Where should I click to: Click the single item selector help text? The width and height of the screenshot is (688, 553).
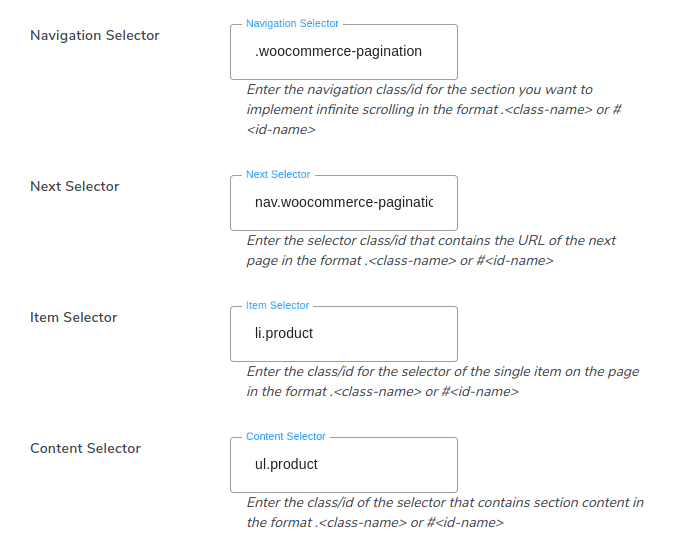pyautogui.click(x=442, y=381)
